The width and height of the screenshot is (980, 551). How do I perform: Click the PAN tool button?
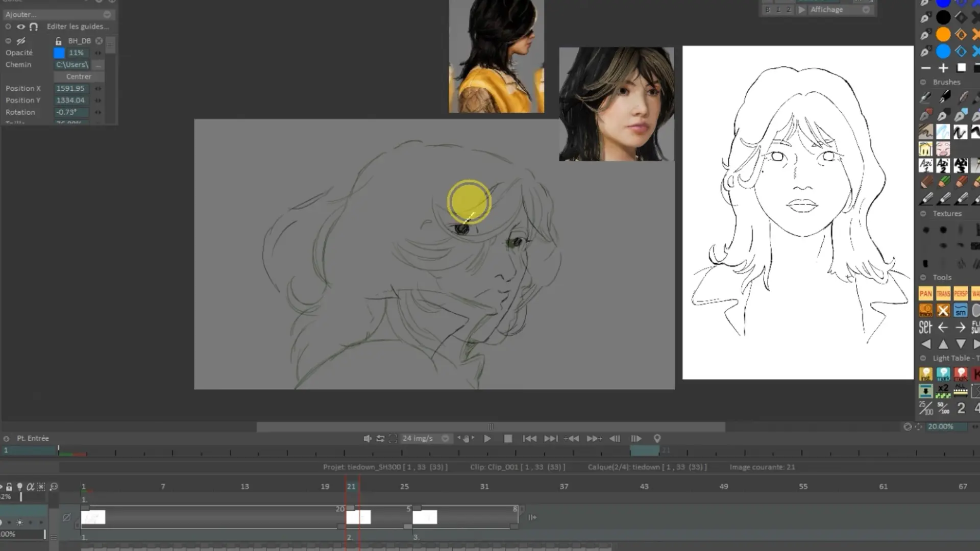coord(925,293)
